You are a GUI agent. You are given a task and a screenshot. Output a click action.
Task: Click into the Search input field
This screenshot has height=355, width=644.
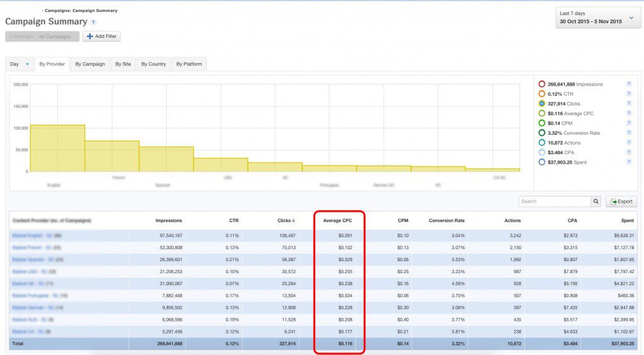[x=555, y=201]
